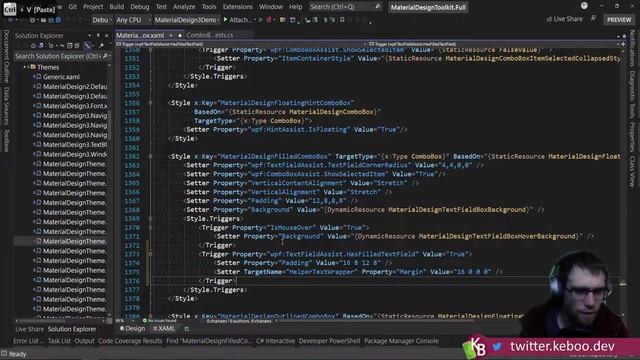Open the Document Outline side tab
Image resolution: width=640 pixels, height=360 pixels.
pos(6,56)
